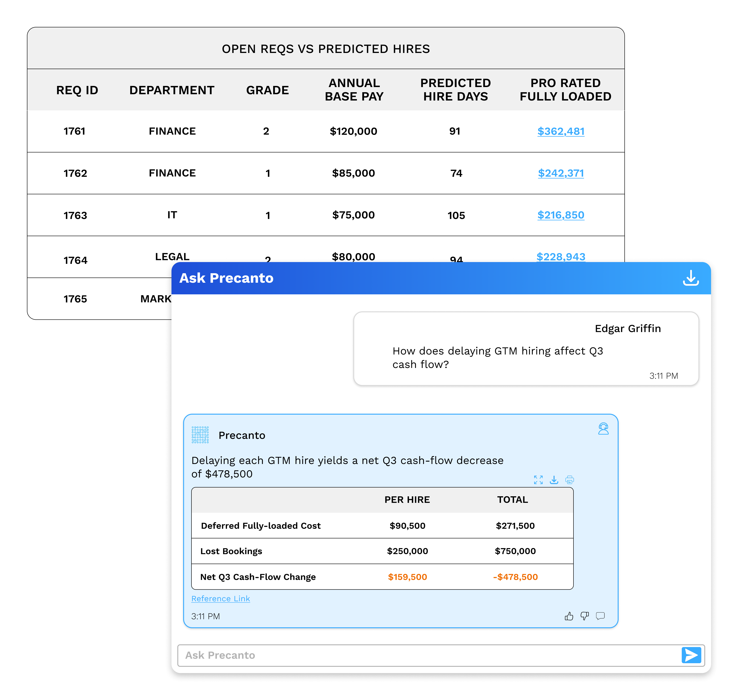The width and height of the screenshot is (738, 700).
Task: Click the IT department cell
Action: [172, 215]
